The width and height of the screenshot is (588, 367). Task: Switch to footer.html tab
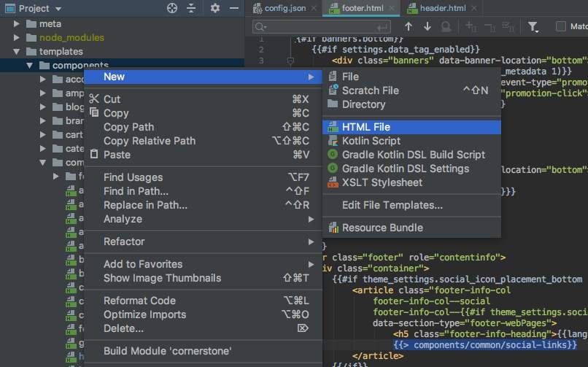pos(363,8)
